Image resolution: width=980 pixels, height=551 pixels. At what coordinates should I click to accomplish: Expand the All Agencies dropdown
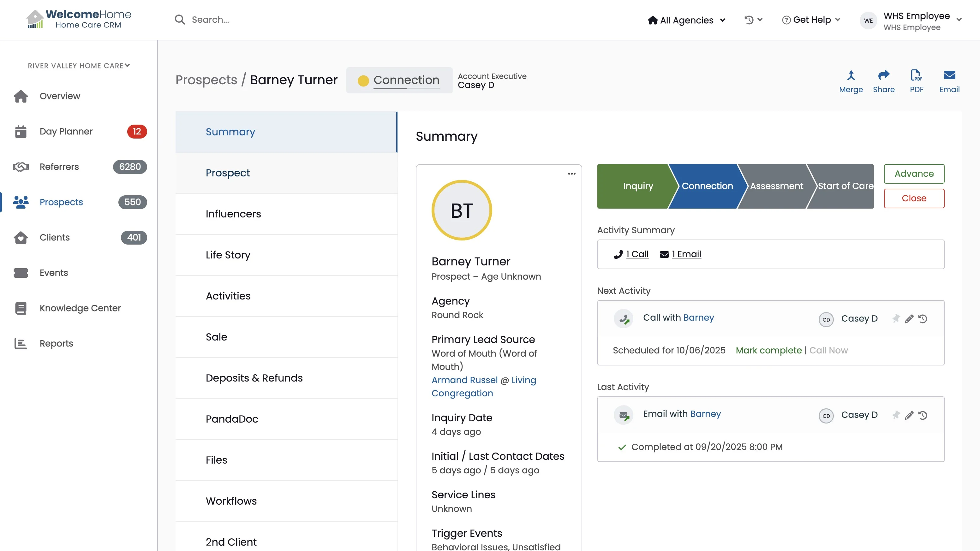[x=687, y=20]
